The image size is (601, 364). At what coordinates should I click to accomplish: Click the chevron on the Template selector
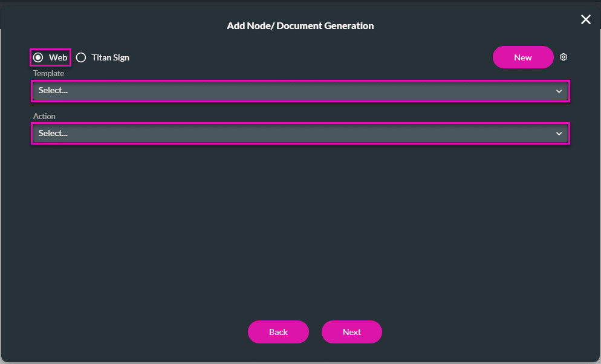(x=559, y=91)
